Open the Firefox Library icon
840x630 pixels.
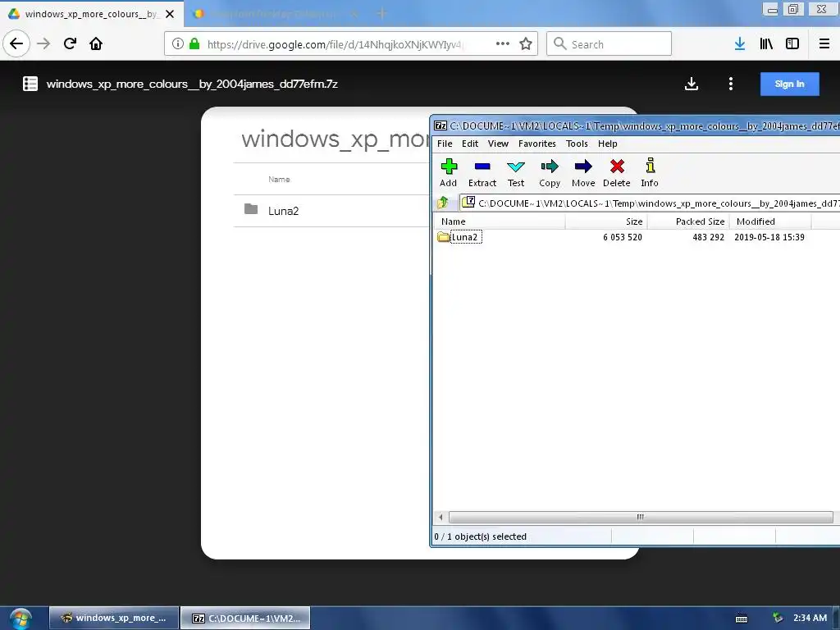point(766,44)
